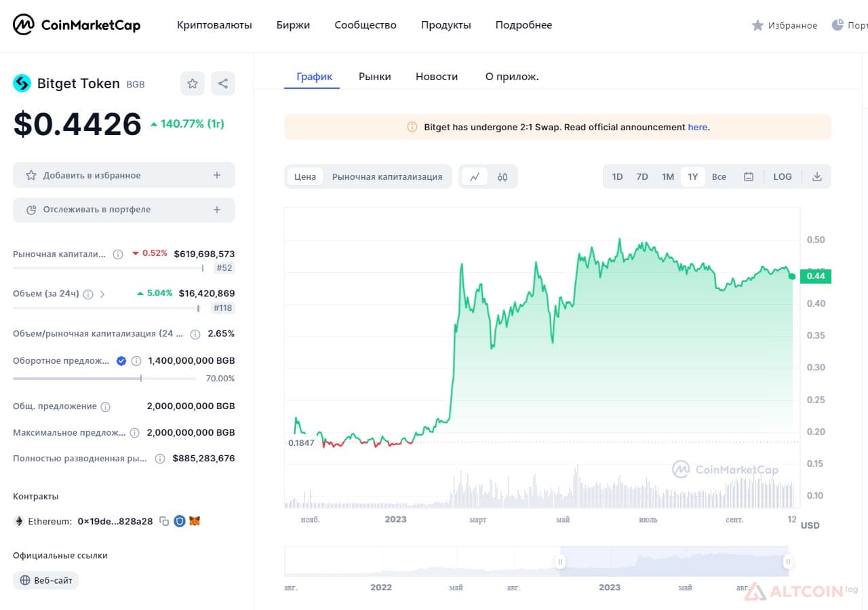Screen dimensions: 868x610
Task: Copy the Ethereum contract address
Action: [x=164, y=521]
